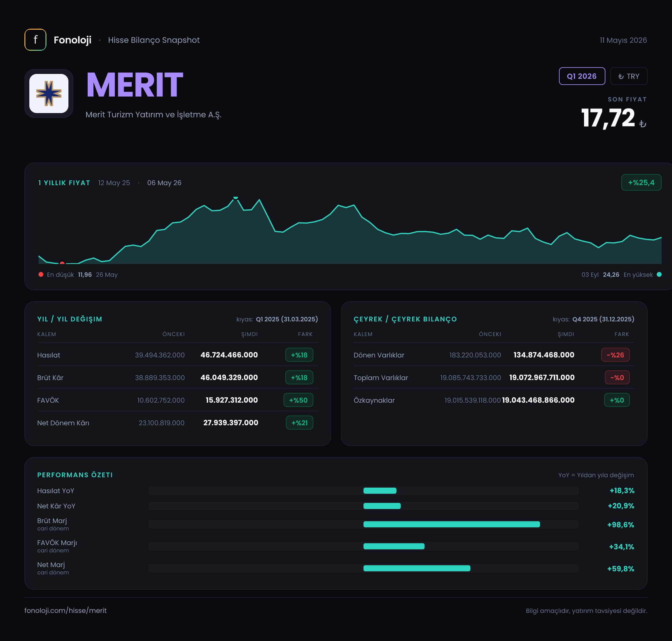Viewport: 672px width, 641px height.
Task: Click the 'YIL / YIL DEĞİŞİM' heading
Action: tap(70, 319)
